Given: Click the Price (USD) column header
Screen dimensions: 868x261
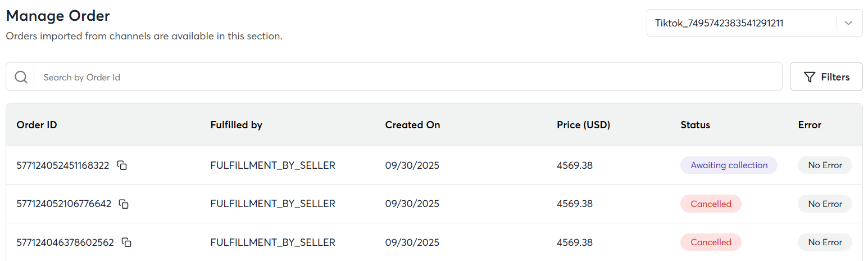Looking at the screenshot, I should click(x=583, y=125).
